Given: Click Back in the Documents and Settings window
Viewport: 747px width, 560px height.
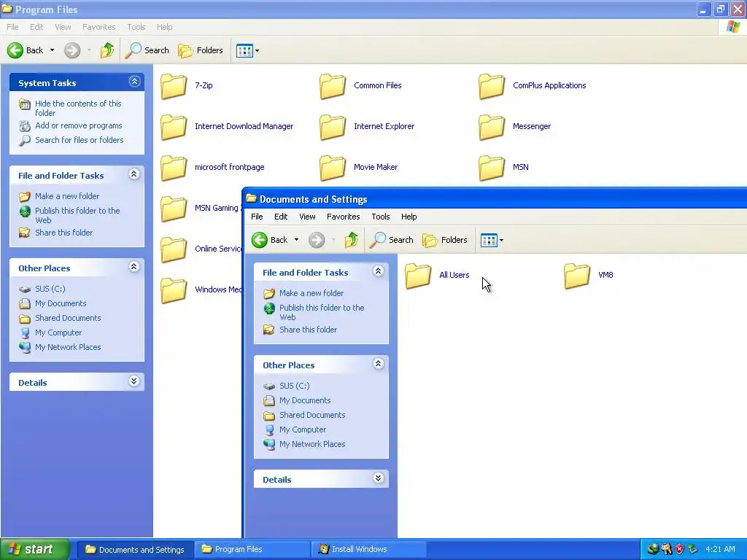Looking at the screenshot, I should 270,240.
